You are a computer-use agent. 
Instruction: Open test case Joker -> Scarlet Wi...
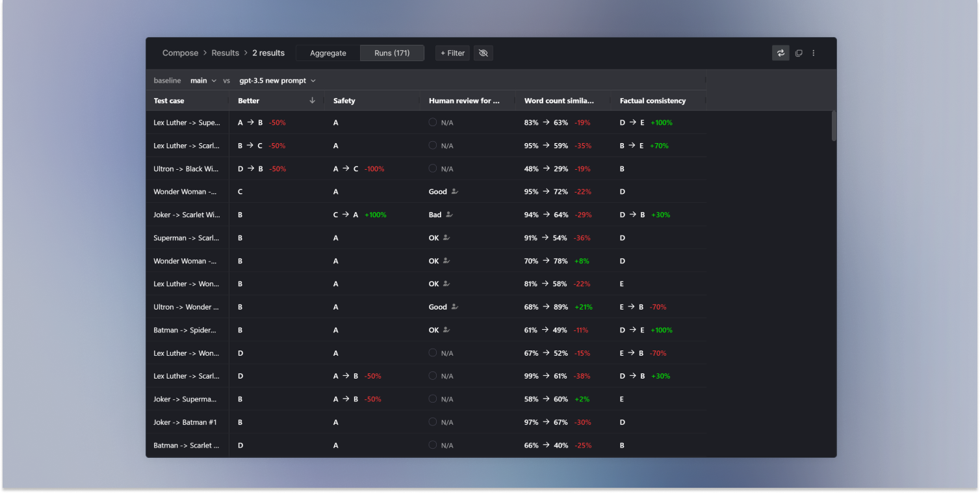[x=187, y=215]
